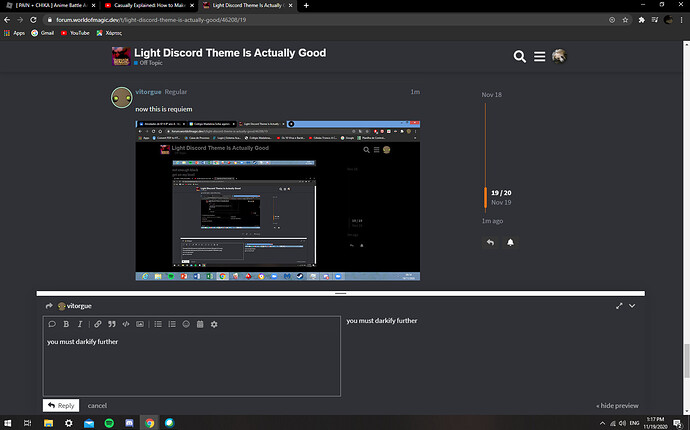
Task: Click the forum logo next to topic title
Action: pyautogui.click(x=121, y=56)
